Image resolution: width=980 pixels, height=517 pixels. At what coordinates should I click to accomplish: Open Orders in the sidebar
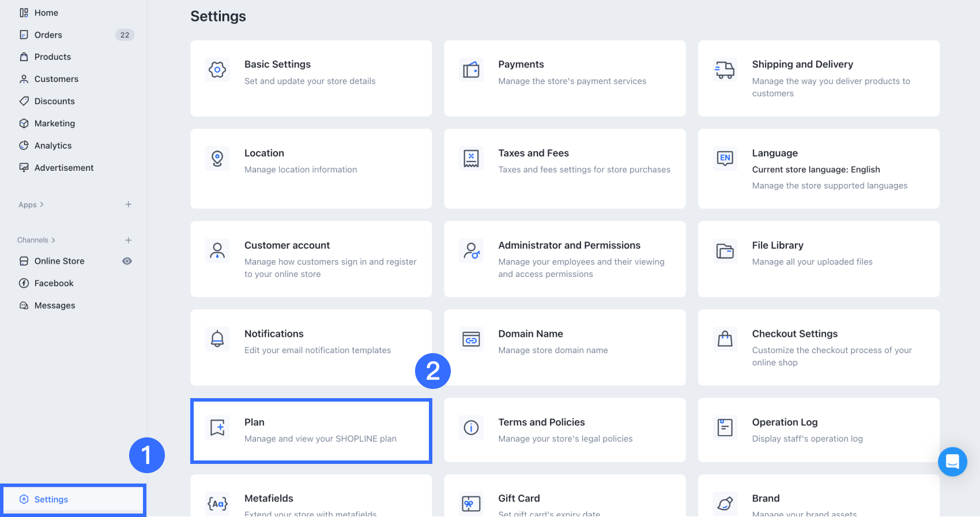tap(48, 35)
